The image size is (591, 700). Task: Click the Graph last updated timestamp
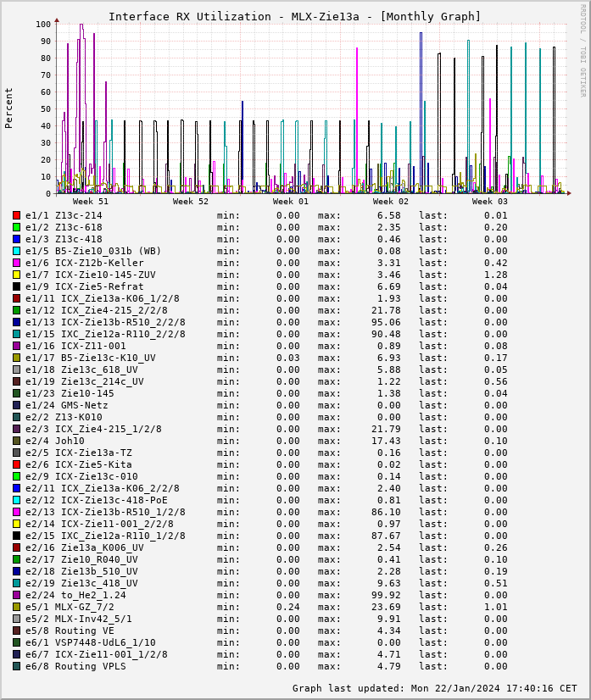coord(434,688)
